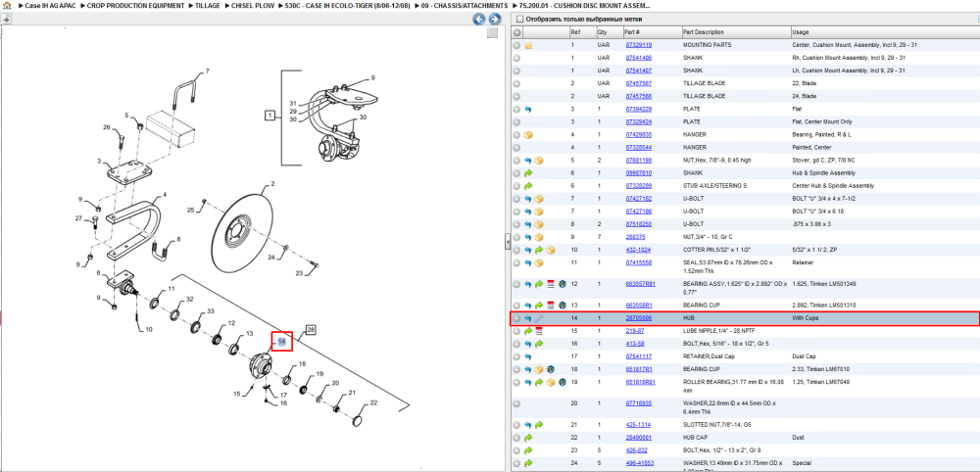Click the blue back arrow on PLATE 87394229
This screenshot has height=472, width=980.
pyautogui.click(x=528, y=110)
